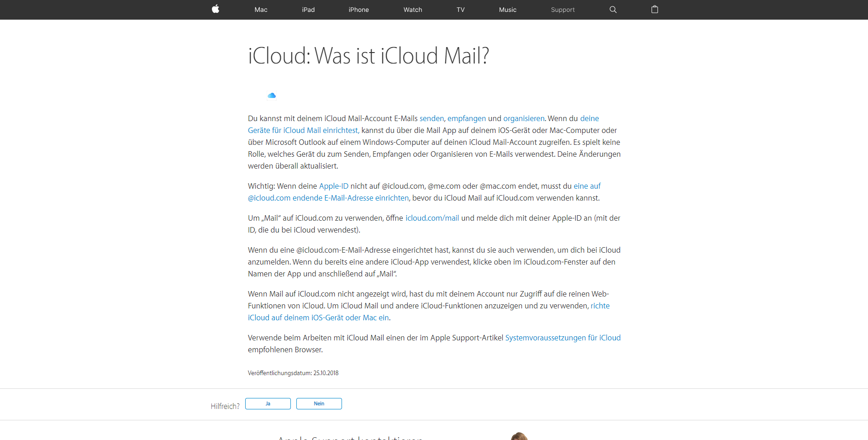
Task: Open the 'icloud.com/mail' link
Action: point(432,218)
